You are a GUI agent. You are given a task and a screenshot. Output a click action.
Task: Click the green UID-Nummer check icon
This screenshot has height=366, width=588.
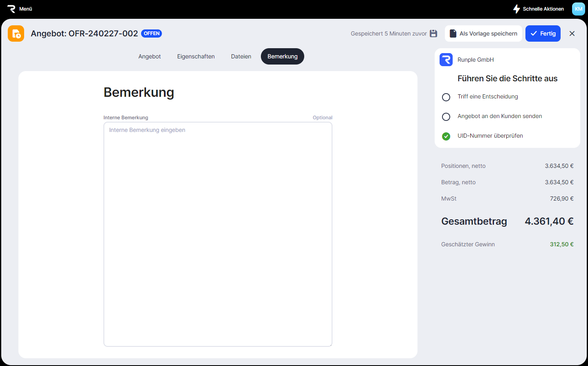point(446,136)
